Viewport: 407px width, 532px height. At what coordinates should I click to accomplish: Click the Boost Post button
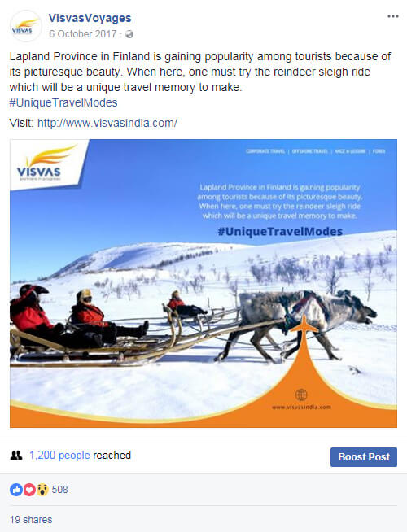click(x=364, y=457)
